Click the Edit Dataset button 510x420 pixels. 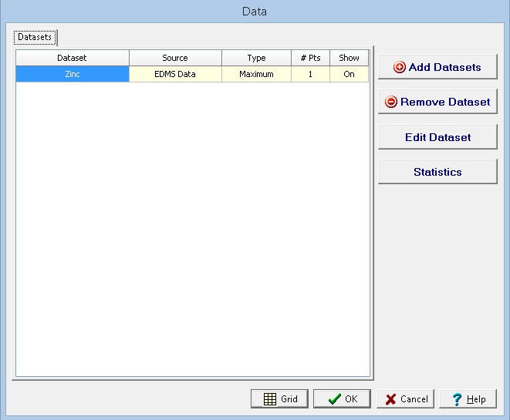tap(437, 137)
